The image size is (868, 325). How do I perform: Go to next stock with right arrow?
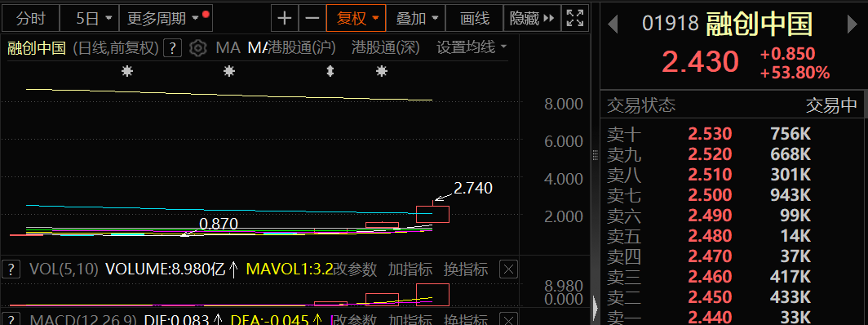(852, 24)
